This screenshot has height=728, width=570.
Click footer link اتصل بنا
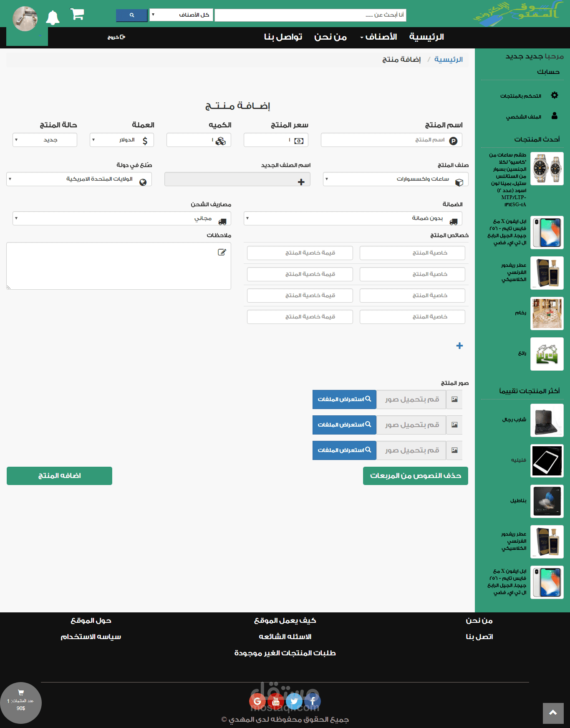point(479,637)
